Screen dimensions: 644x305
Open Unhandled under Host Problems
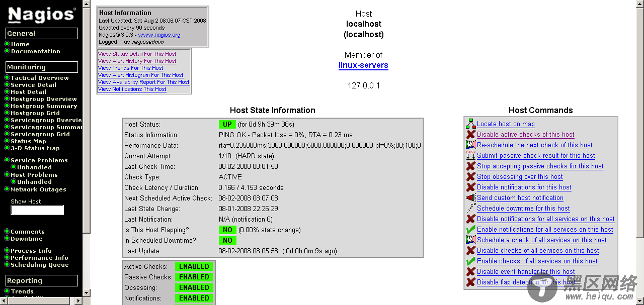tap(34, 182)
